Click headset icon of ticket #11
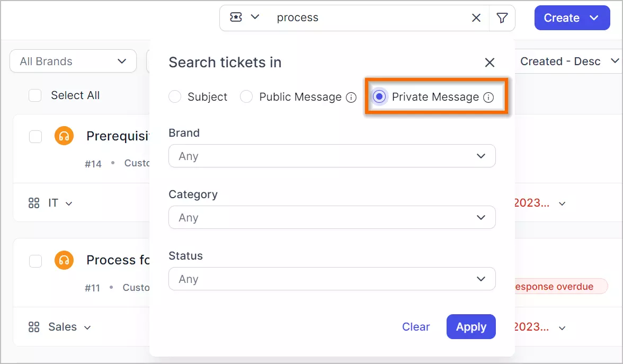 pyautogui.click(x=64, y=260)
